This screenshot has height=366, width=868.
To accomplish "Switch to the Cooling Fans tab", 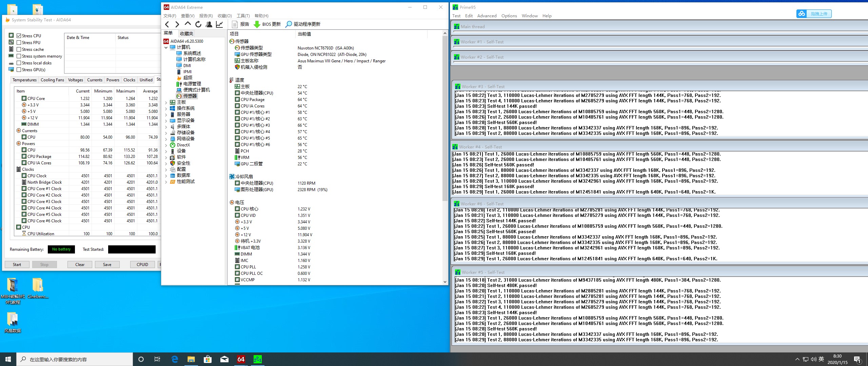I will tap(52, 80).
